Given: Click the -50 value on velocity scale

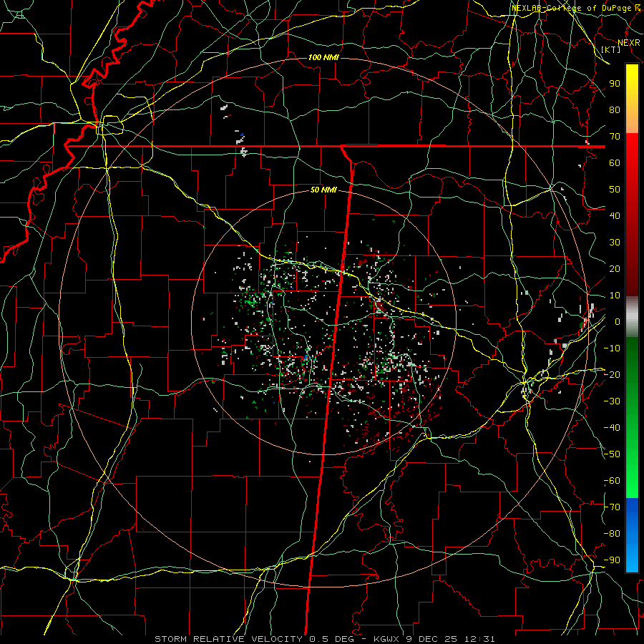Looking at the screenshot, I should [612, 454].
